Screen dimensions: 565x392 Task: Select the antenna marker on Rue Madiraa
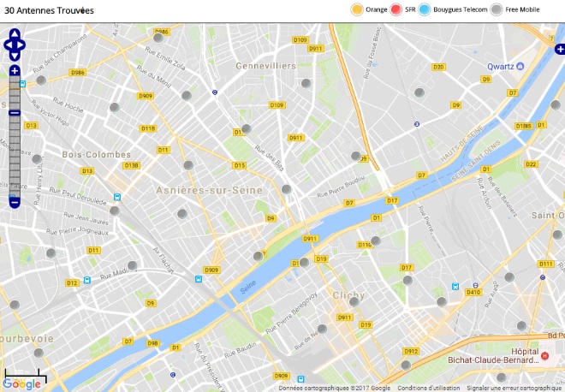132,266
